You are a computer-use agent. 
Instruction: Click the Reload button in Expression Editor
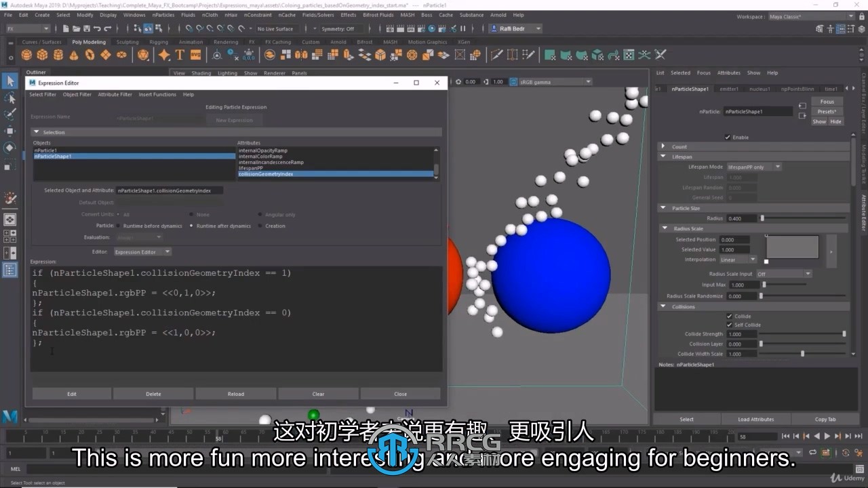pyautogui.click(x=236, y=394)
